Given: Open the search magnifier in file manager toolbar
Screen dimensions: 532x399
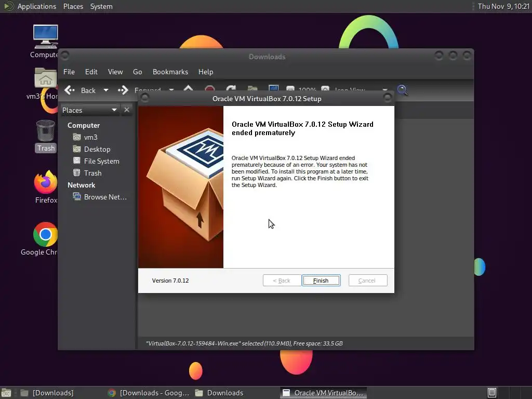Looking at the screenshot, I should (403, 90).
